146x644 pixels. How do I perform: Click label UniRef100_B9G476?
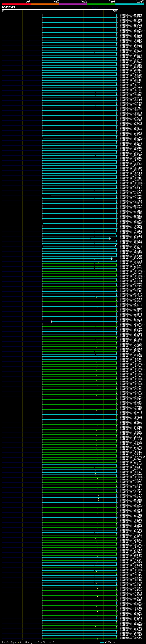click(131, 246)
